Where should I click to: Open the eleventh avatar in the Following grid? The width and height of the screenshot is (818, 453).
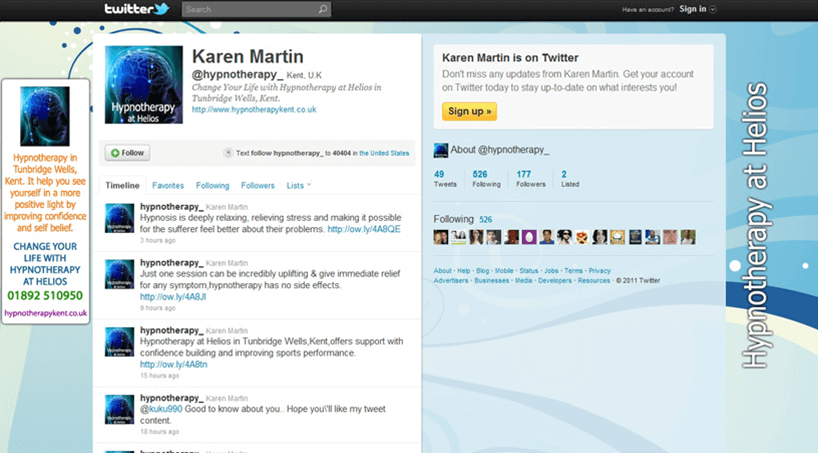(x=618, y=237)
